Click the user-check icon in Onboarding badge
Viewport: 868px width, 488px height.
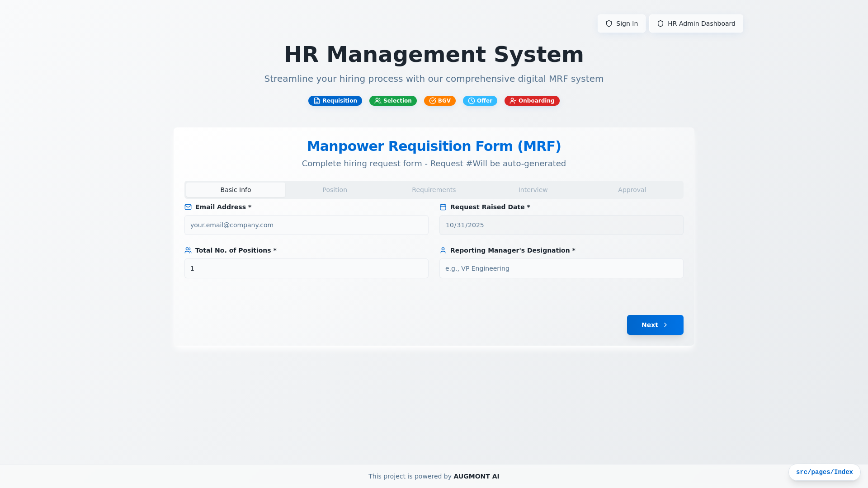pyautogui.click(x=513, y=101)
